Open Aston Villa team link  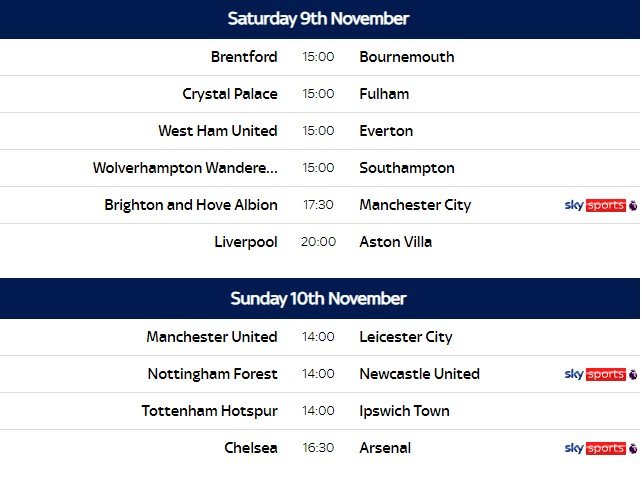396,242
